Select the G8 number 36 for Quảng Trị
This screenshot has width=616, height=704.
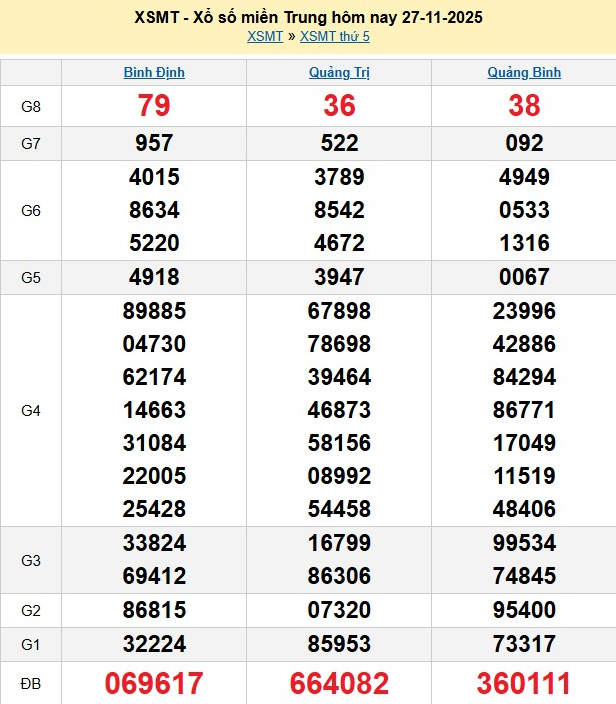click(x=339, y=106)
